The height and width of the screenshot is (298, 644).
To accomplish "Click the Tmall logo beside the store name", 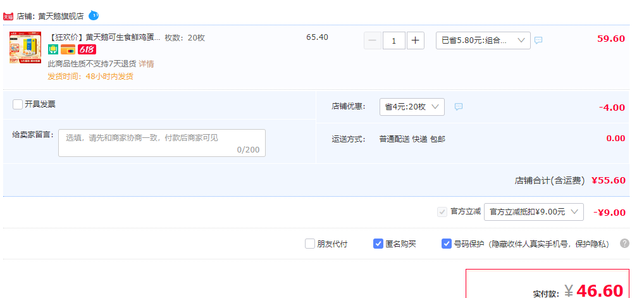I will coord(8,16).
